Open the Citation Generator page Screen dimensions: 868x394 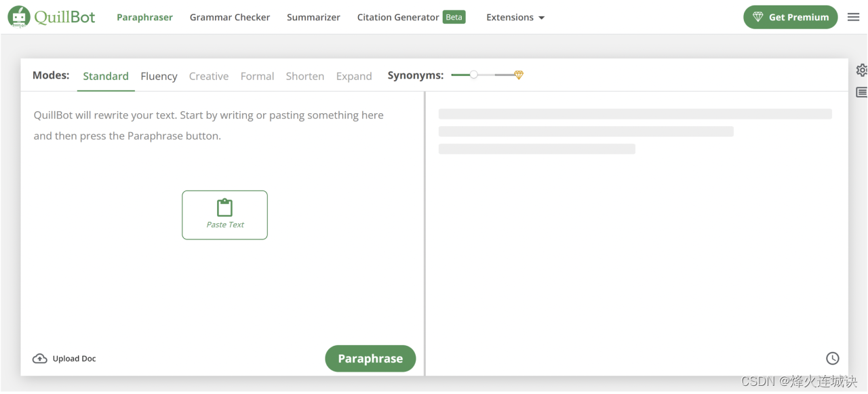click(398, 17)
